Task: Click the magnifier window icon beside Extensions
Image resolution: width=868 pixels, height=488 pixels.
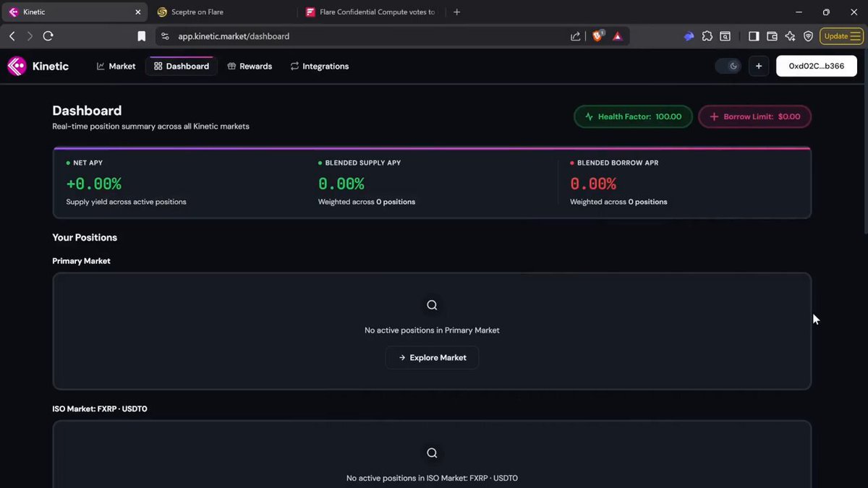Action: 725,36
